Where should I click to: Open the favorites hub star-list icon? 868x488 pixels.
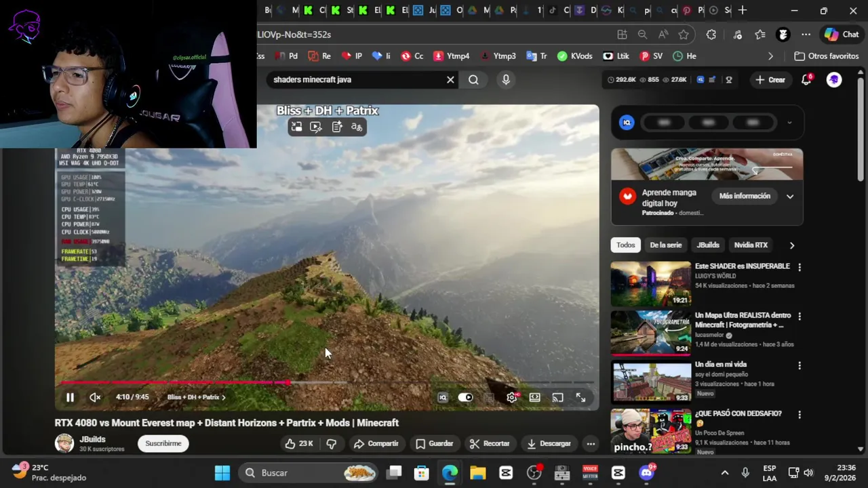[x=760, y=35]
